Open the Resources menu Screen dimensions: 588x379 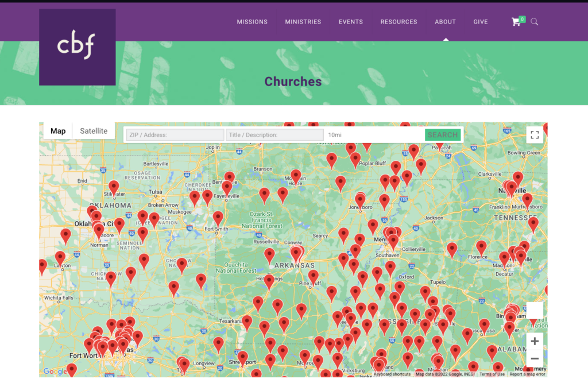pos(399,22)
